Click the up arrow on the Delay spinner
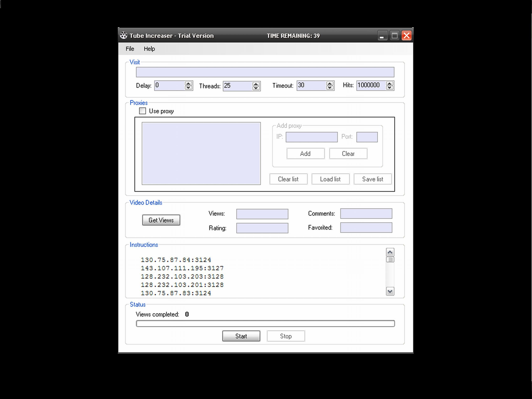This screenshot has height=399, width=532. coord(188,84)
